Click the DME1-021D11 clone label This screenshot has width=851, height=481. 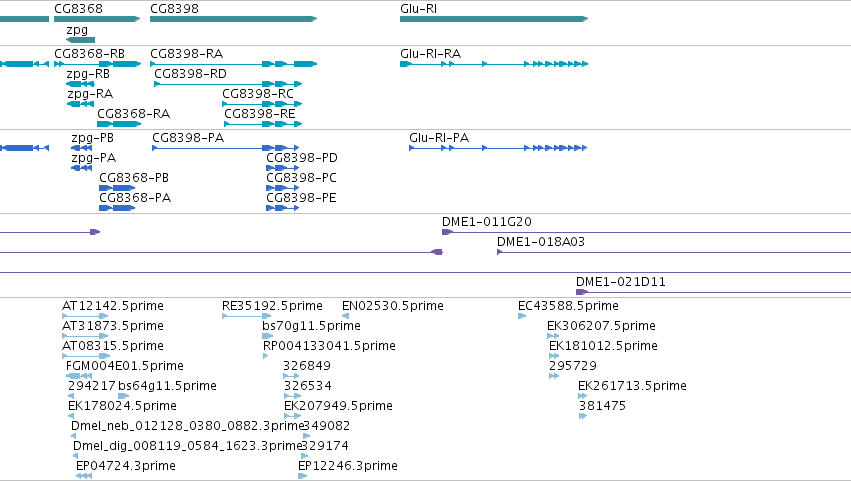point(621,282)
